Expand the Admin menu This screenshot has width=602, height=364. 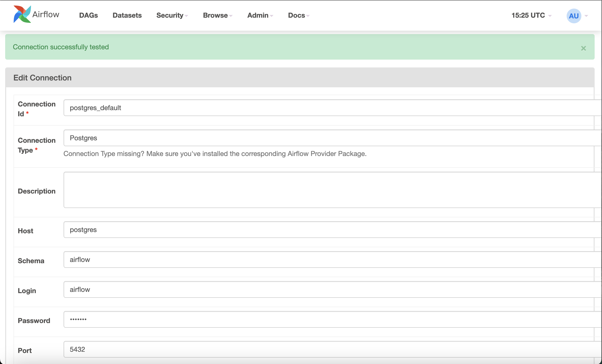[x=260, y=15]
